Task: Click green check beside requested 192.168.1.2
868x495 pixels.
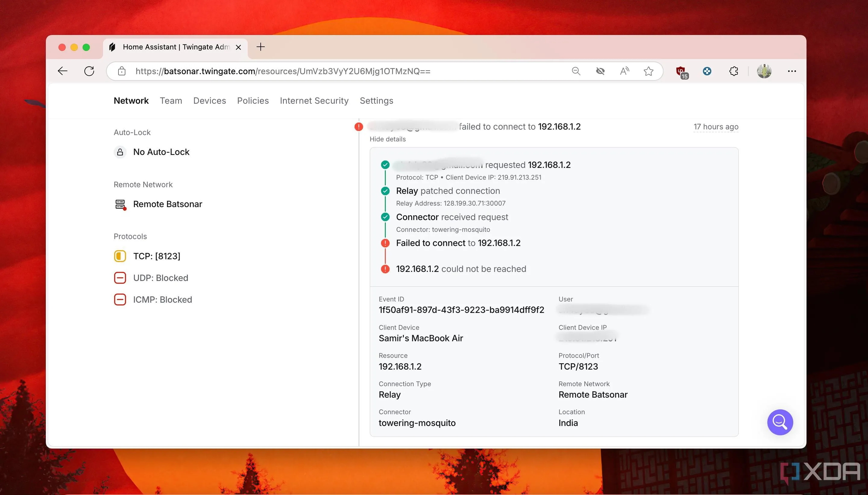Action: tap(385, 165)
